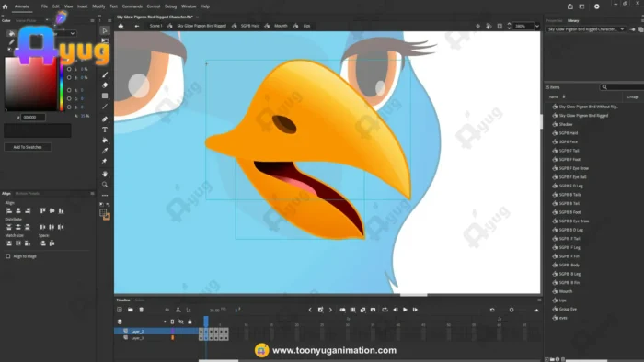Viewport: 644px width, 362px height.
Task: Select the Rectangle tool
Action: point(105,96)
